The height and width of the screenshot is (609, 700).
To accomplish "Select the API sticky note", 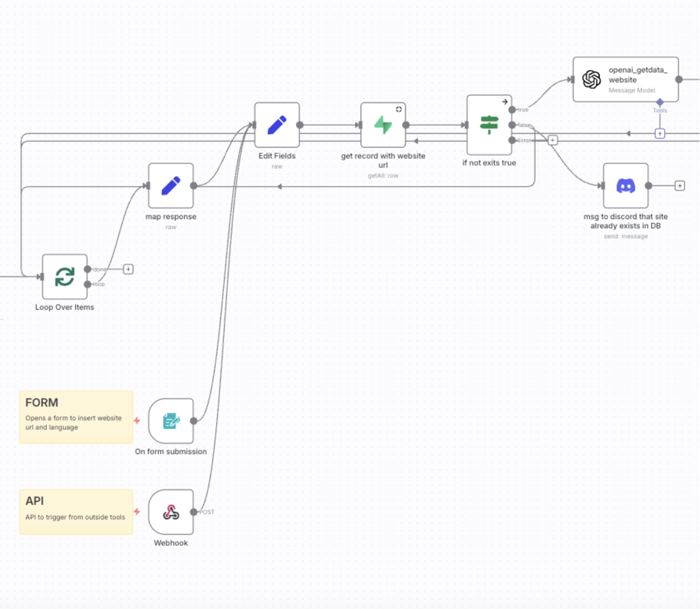I will (76, 512).
